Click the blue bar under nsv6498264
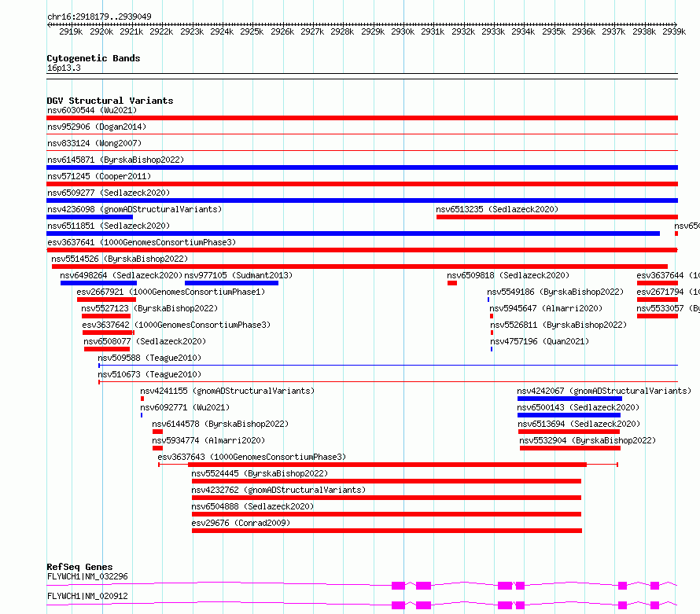Viewport: 700px width, 614px height. click(x=98, y=283)
